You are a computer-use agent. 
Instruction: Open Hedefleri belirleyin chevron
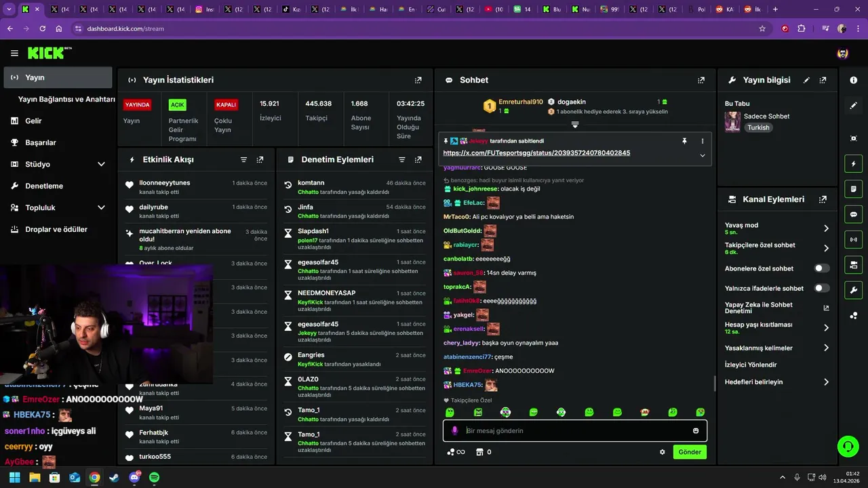tap(826, 382)
